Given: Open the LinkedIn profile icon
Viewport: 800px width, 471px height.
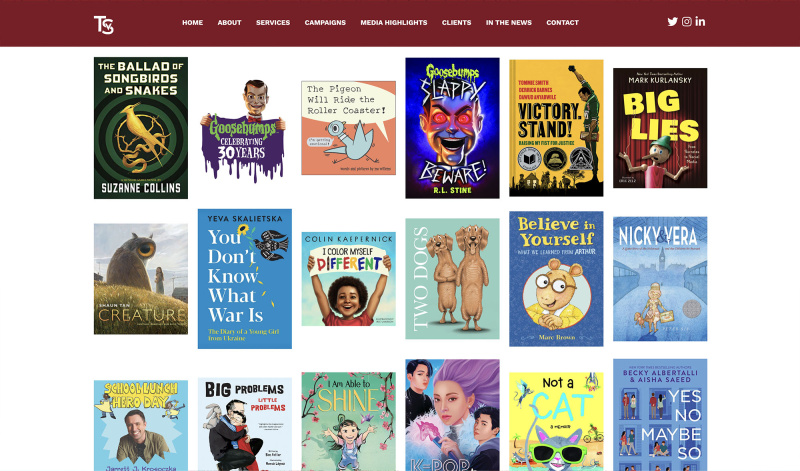Looking at the screenshot, I should pyautogui.click(x=700, y=21).
